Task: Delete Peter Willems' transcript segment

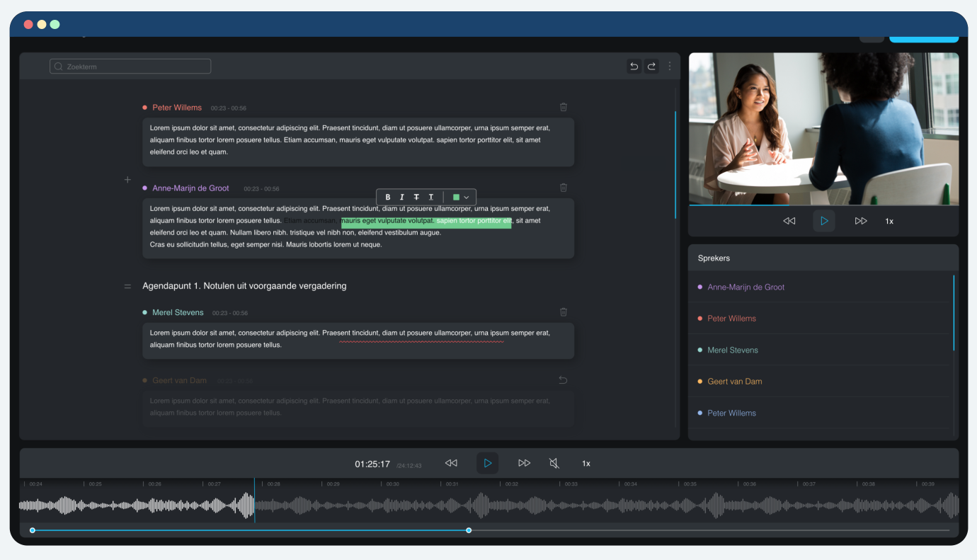Action: pyautogui.click(x=564, y=107)
